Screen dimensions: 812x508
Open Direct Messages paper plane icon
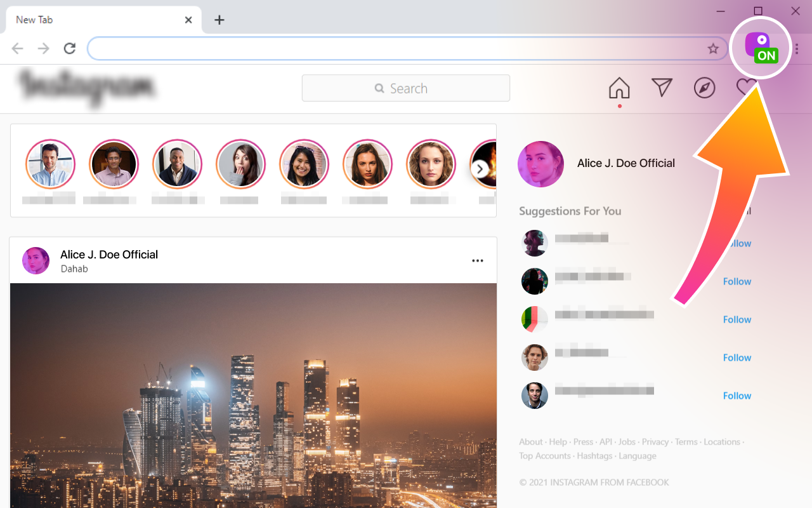coord(662,88)
